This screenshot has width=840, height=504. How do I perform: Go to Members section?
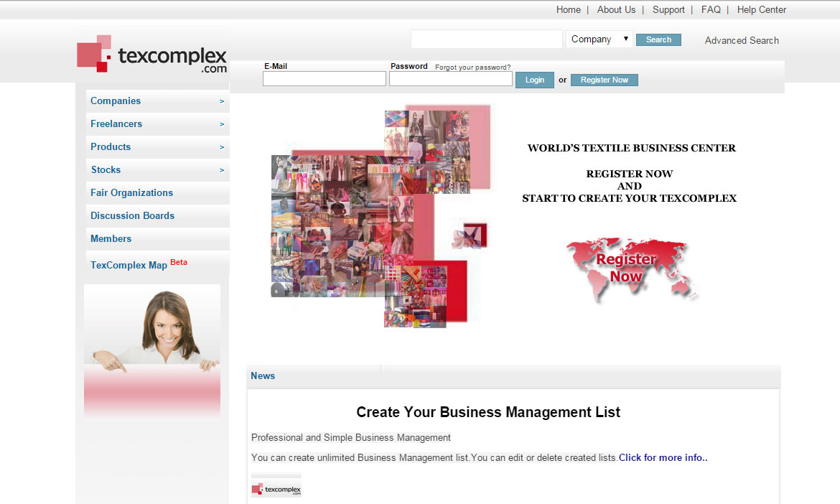click(111, 239)
